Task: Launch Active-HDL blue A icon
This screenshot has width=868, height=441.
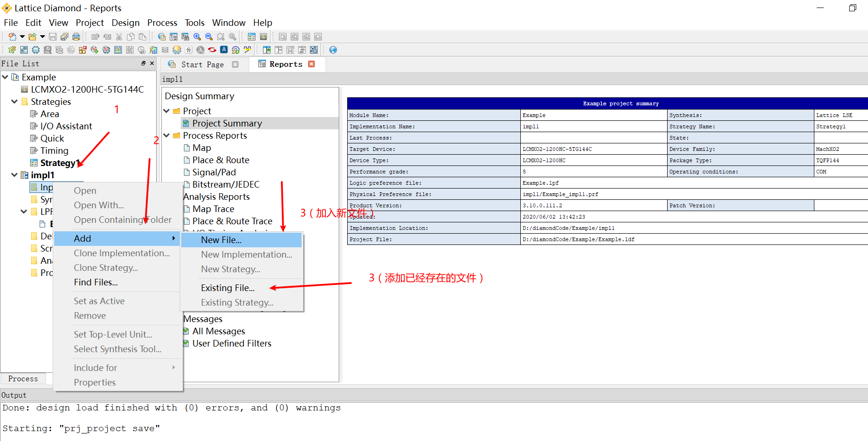Action: (x=224, y=50)
